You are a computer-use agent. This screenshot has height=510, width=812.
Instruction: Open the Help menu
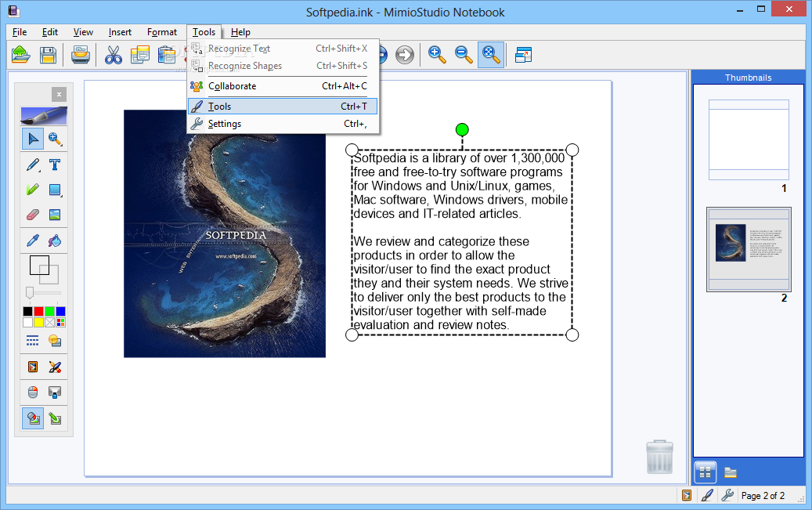[240, 32]
